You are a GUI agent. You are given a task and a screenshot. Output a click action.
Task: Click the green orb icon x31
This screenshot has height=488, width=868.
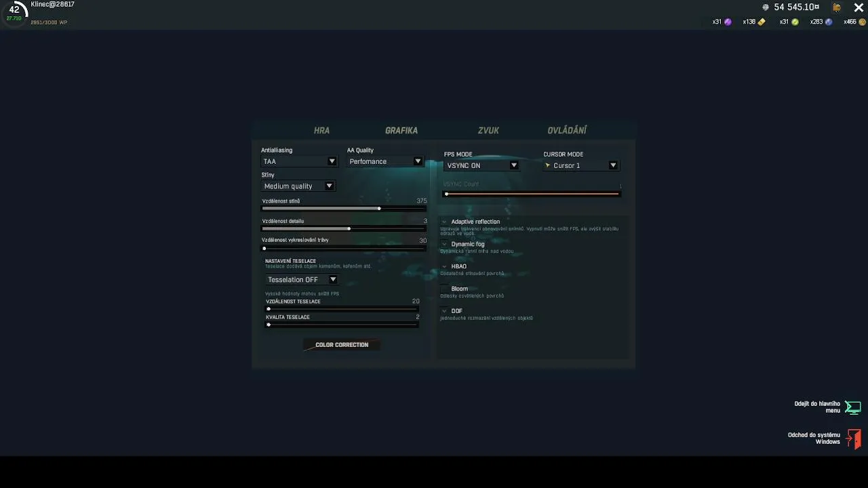[x=795, y=22]
